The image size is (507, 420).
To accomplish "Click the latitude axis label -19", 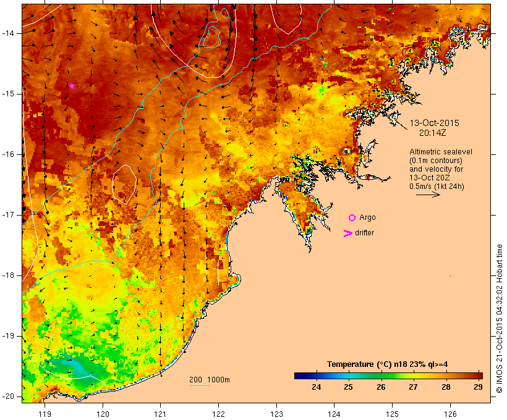I will pos(7,336).
